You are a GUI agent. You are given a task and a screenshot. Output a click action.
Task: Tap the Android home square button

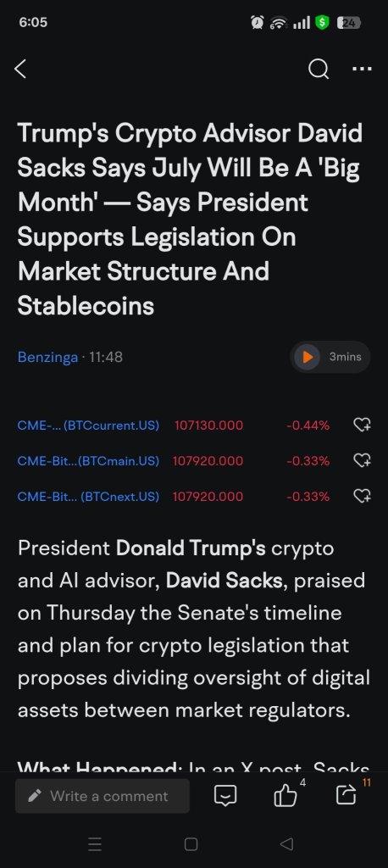click(x=191, y=844)
